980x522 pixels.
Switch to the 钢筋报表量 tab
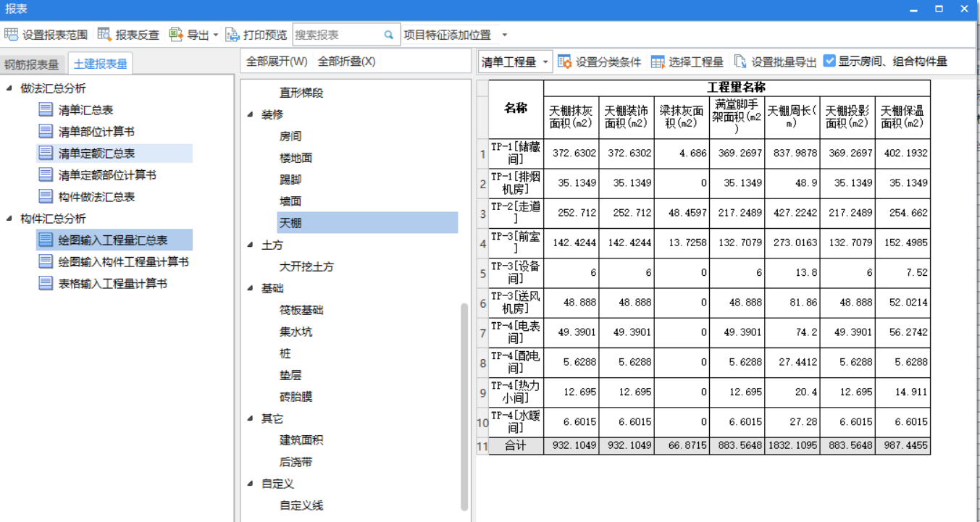[32, 64]
